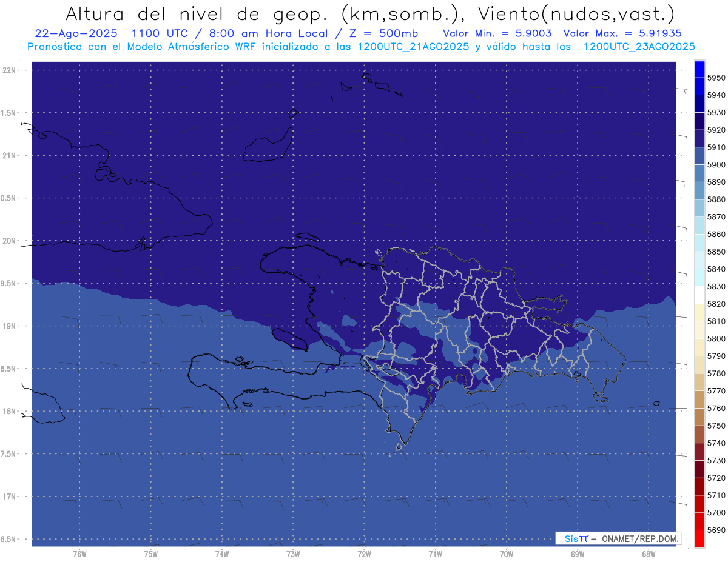The width and height of the screenshot is (728, 562).
Task: Click init time "1200UTC_21AGO2025"
Action: [x=413, y=46]
